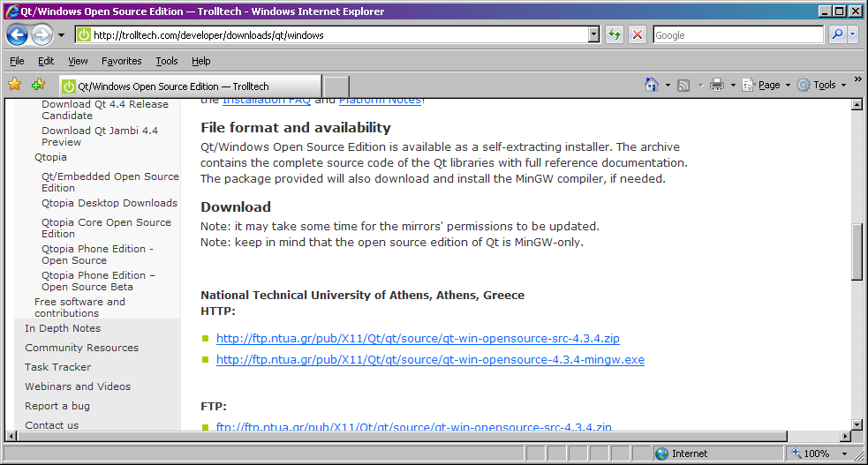Open the Help menu
Viewport: 868px width, 465px height.
[201, 61]
